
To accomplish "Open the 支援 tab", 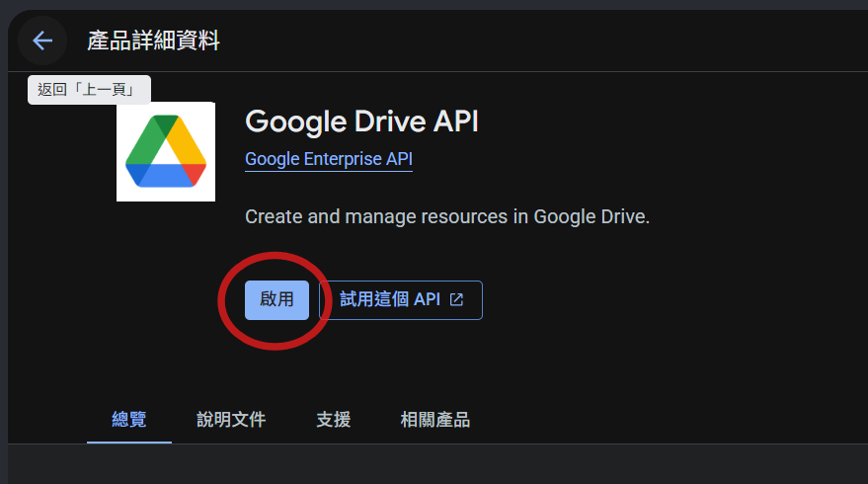I will click(x=333, y=419).
